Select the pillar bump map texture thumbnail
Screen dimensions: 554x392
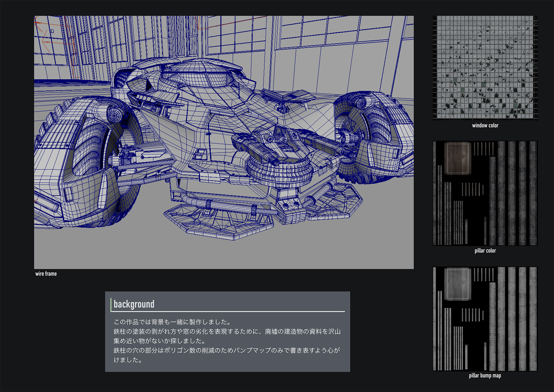(485, 319)
